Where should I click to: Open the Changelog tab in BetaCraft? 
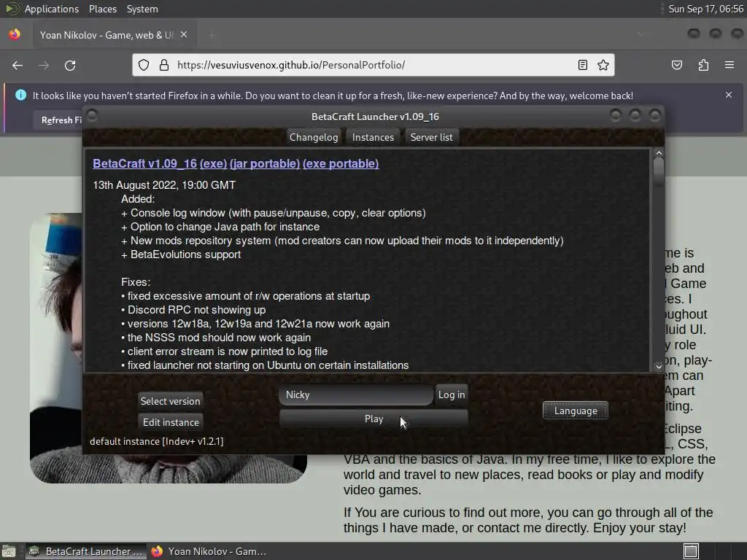[314, 137]
